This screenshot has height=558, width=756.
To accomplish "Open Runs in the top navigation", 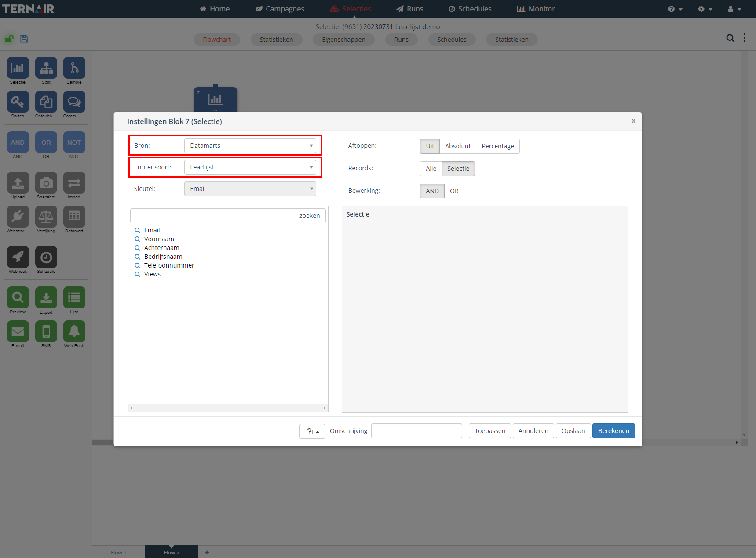I will (x=409, y=9).
